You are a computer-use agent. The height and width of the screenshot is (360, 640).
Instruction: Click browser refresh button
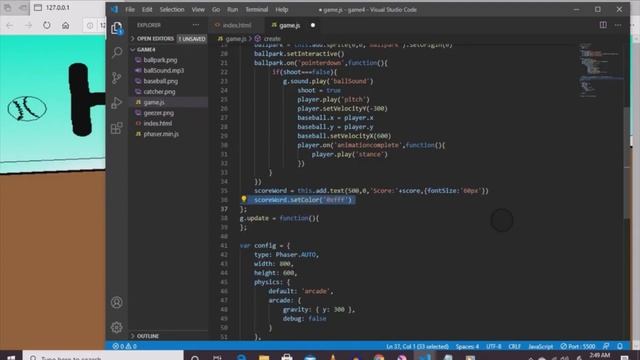click(47, 25)
